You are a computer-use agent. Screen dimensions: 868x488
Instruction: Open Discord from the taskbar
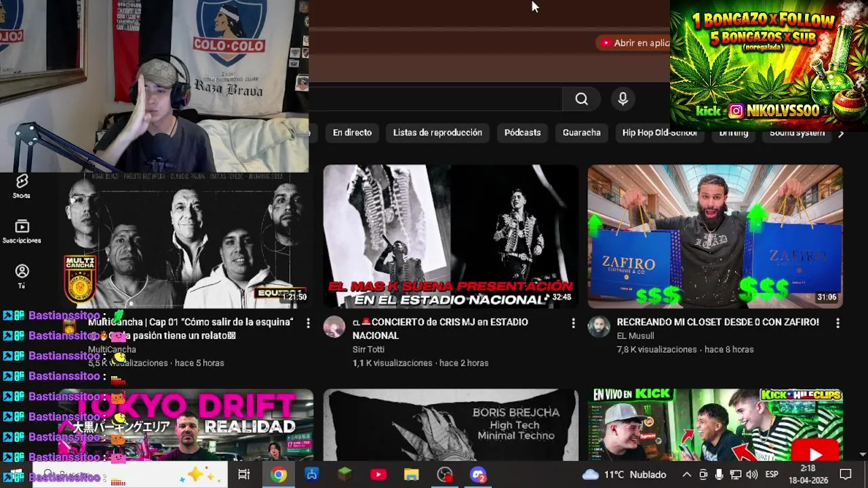click(x=478, y=474)
